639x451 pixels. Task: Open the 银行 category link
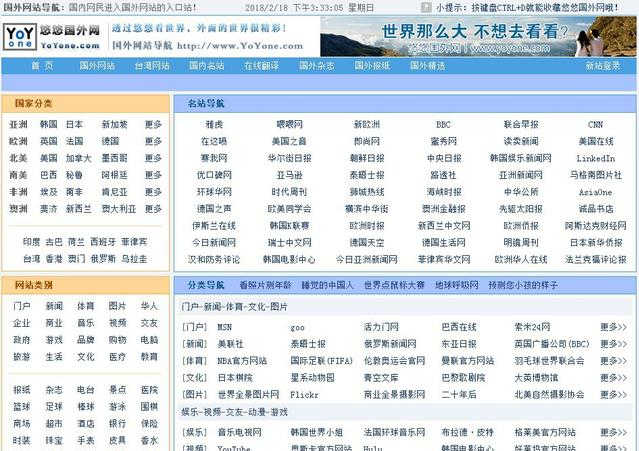(x=117, y=424)
